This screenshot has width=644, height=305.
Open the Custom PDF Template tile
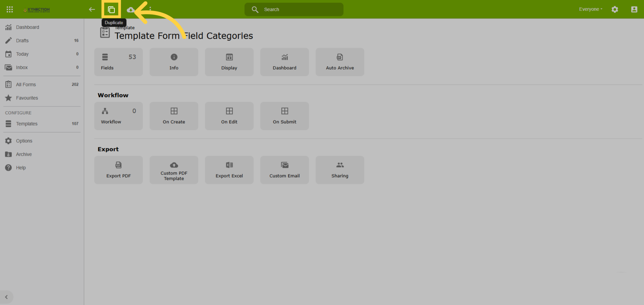click(174, 170)
